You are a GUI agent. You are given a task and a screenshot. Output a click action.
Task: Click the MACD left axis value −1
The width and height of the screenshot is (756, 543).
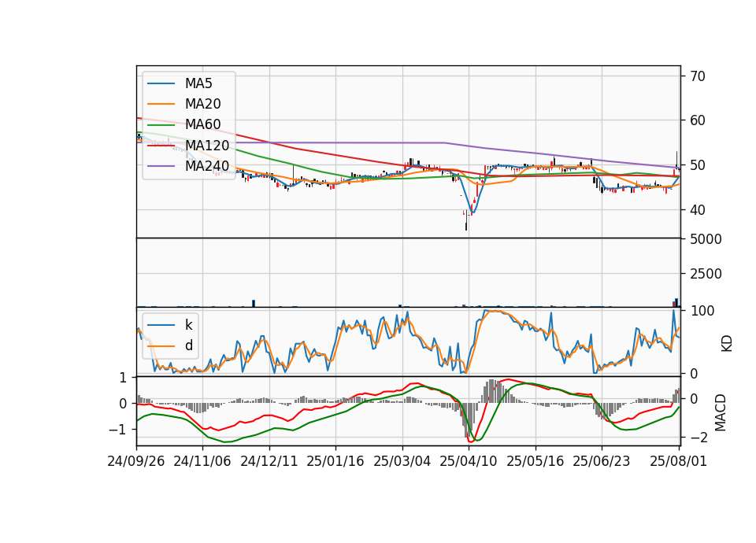click(x=119, y=430)
